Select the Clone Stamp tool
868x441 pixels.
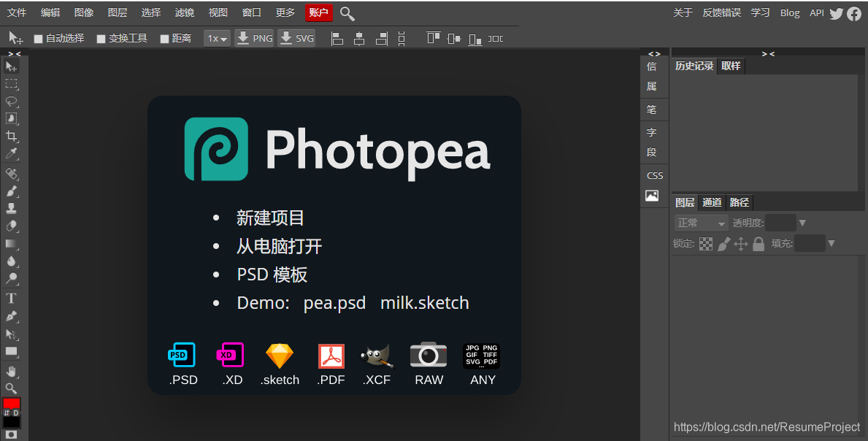11,209
